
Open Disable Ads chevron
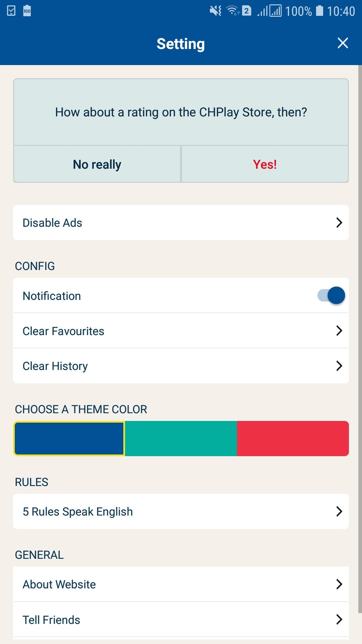pyautogui.click(x=339, y=223)
